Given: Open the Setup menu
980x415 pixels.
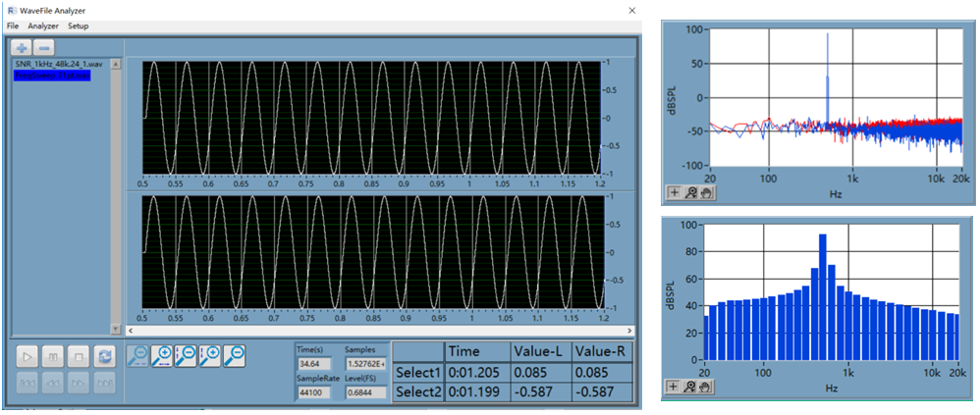Looking at the screenshot, I should 78,26.
